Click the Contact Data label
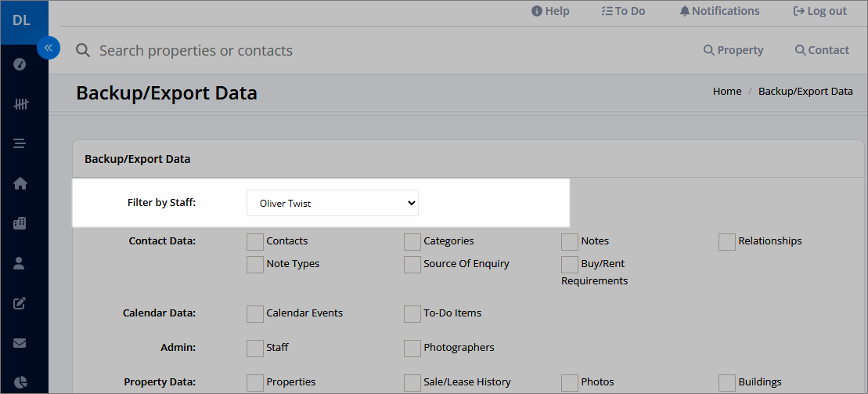This screenshot has width=868, height=394. click(x=162, y=241)
